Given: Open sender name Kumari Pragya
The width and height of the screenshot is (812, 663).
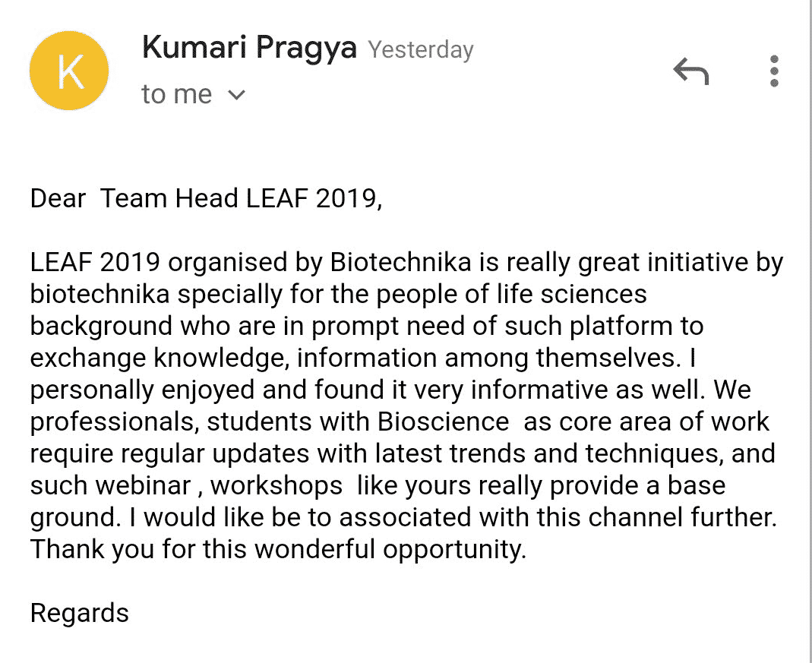Looking at the screenshot, I should (x=249, y=48).
